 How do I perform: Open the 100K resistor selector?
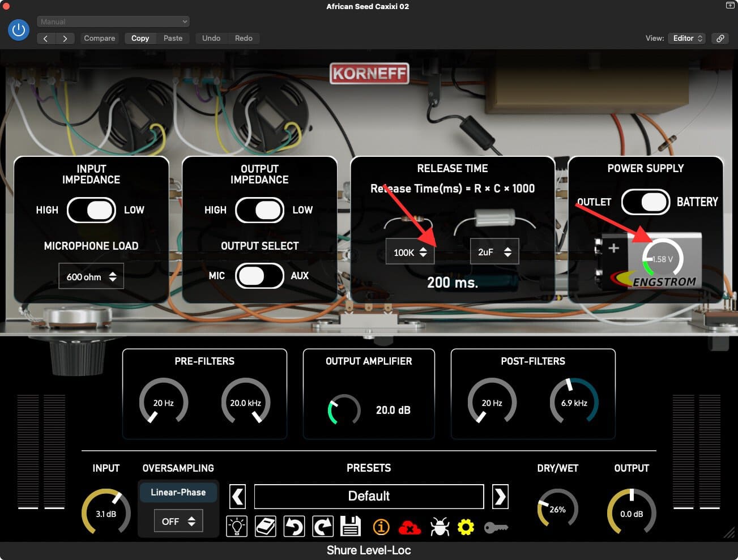(410, 252)
